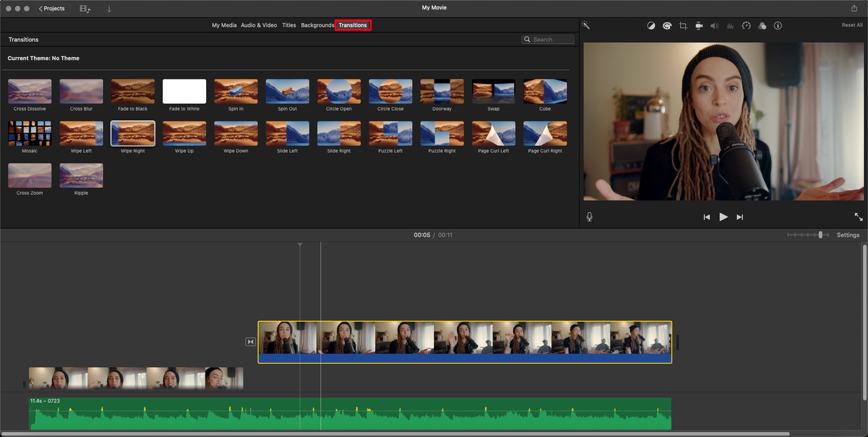The height and width of the screenshot is (437, 868).
Task: Play the movie in the viewer
Action: point(724,216)
